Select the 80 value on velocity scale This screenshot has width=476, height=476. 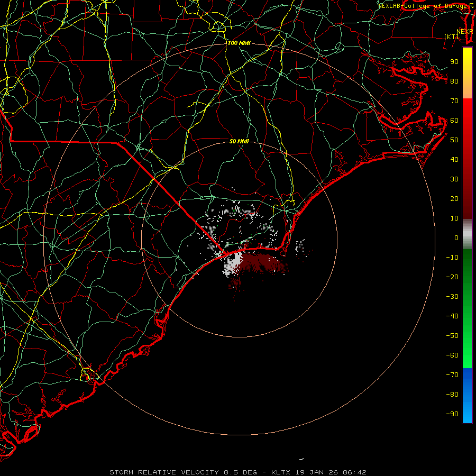click(454, 81)
